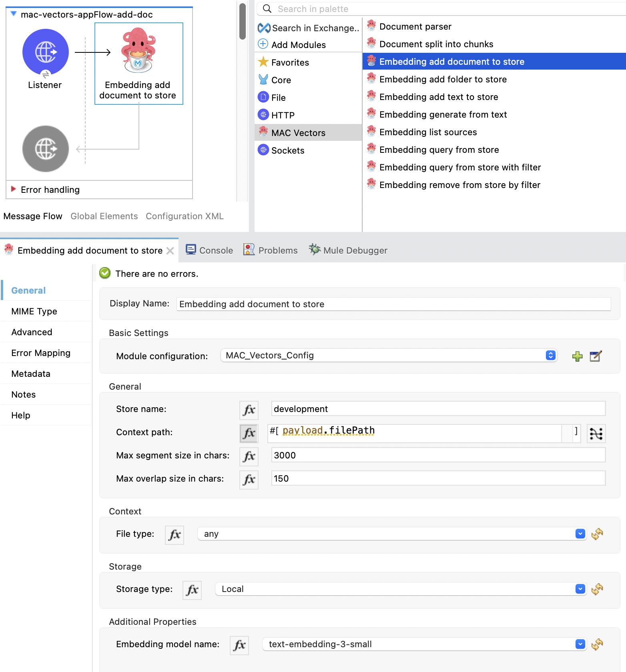Select Embedding add folder to store operation
The image size is (626, 672).
(437, 79)
